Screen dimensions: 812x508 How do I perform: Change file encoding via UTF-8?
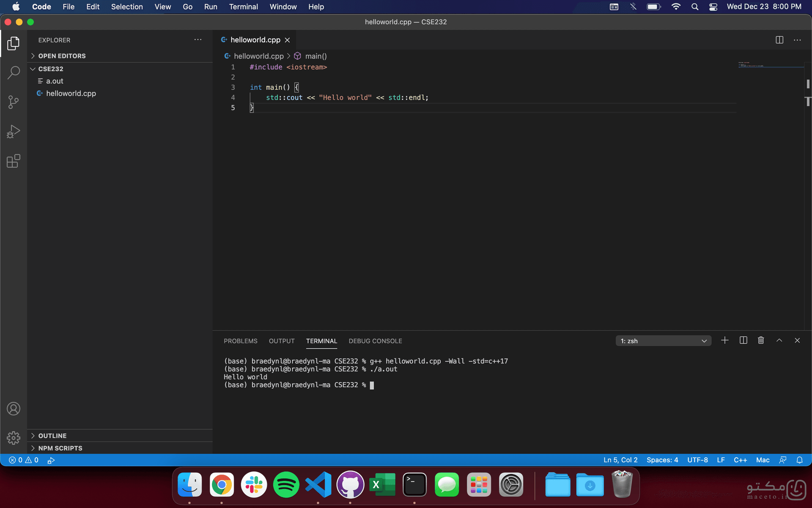pyautogui.click(x=697, y=460)
